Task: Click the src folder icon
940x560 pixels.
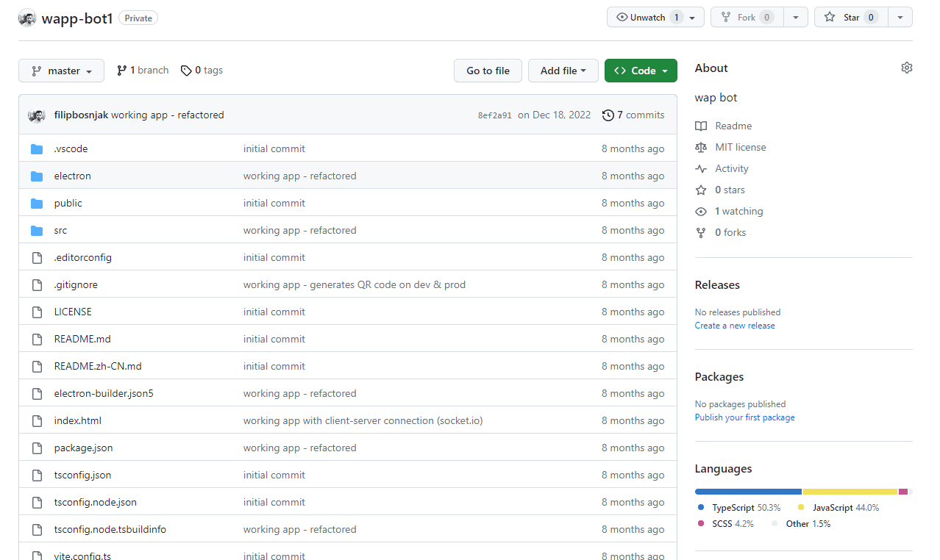Action: tap(37, 230)
